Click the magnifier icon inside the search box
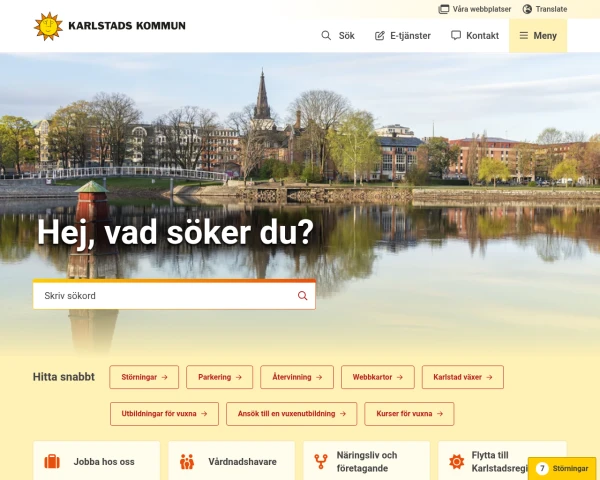The height and width of the screenshot is (480, 600). (302, 296)
